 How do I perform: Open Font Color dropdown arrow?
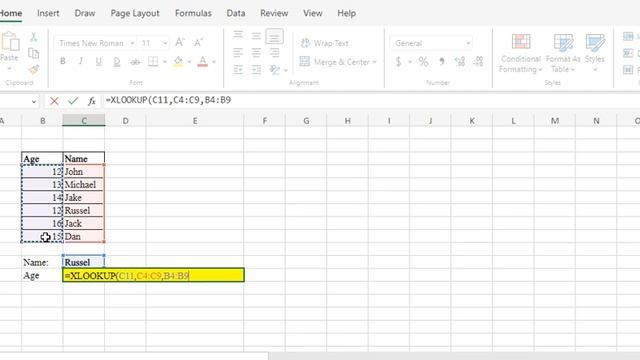(213, 62)
